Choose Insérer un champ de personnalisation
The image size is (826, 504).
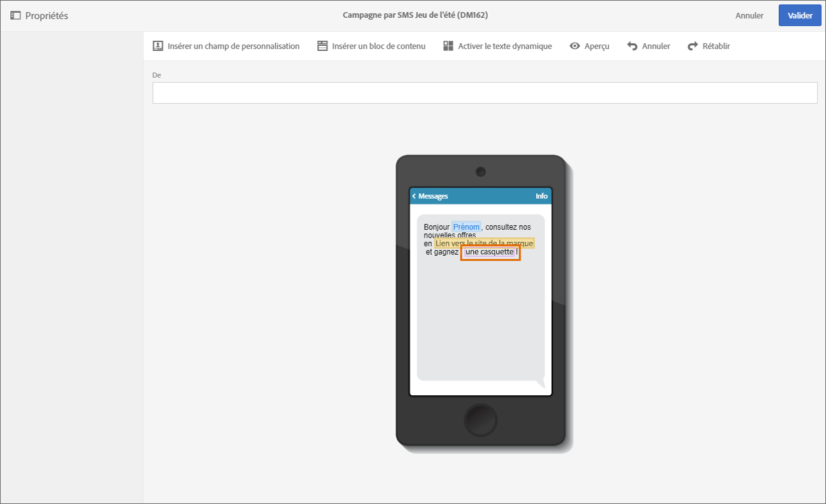tap(234, 46)
